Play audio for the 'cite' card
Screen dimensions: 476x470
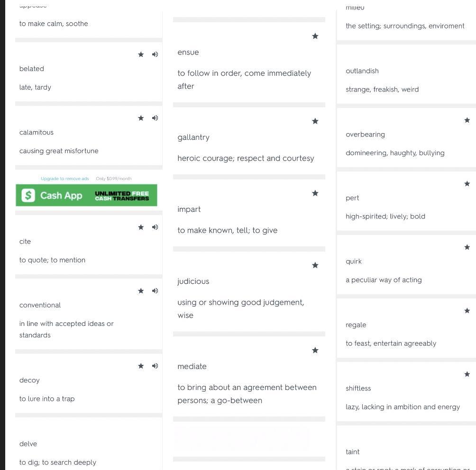(x=155, y=227)
